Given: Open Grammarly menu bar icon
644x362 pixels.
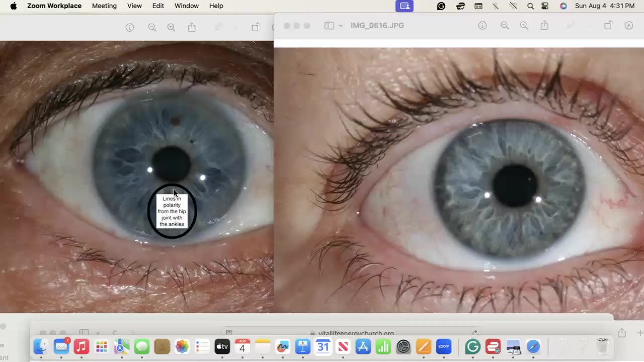Looking at the screenshot, I should [441, 6].
